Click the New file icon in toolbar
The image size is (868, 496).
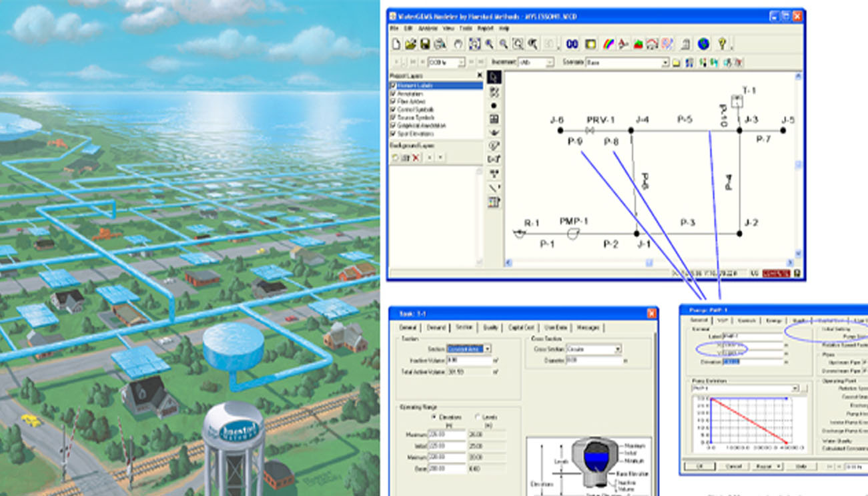[396, 44]
